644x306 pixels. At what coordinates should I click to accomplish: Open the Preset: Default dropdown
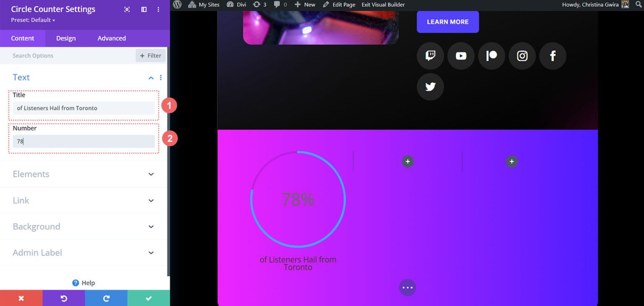click(x=32, y=20)
